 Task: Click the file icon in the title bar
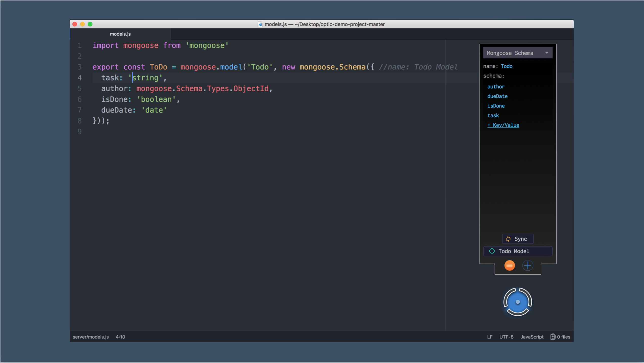[260, 24]
